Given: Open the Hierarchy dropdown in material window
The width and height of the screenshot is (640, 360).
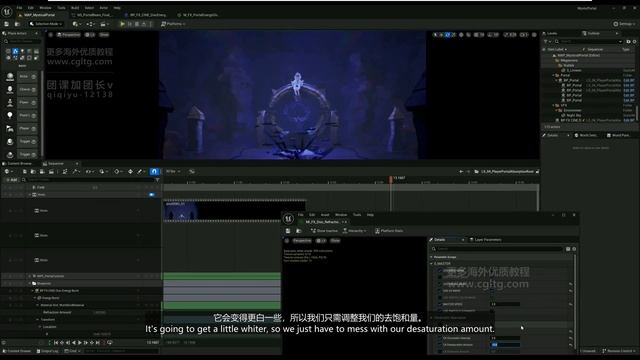Looking at the screenshot, I should pyautogui.click(x=354, y=231).
